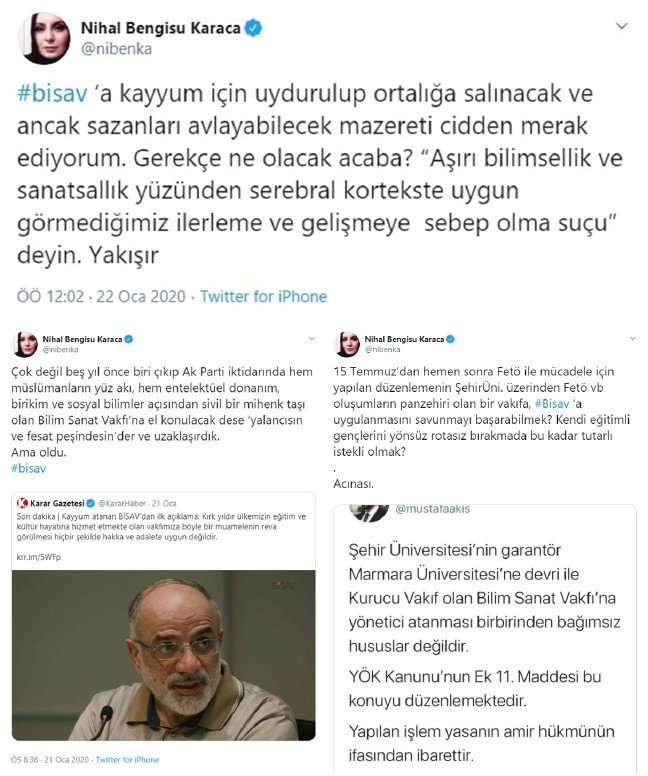Image resolution: width=648 pixels, height=776 pixels.
Task: Click the verified badge beside Nihal Bengisu Karaca
Action: point(254,28)
